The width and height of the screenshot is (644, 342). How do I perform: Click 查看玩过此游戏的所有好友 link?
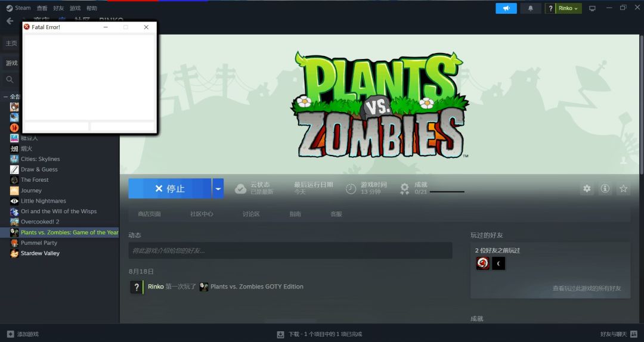[587, 288]
